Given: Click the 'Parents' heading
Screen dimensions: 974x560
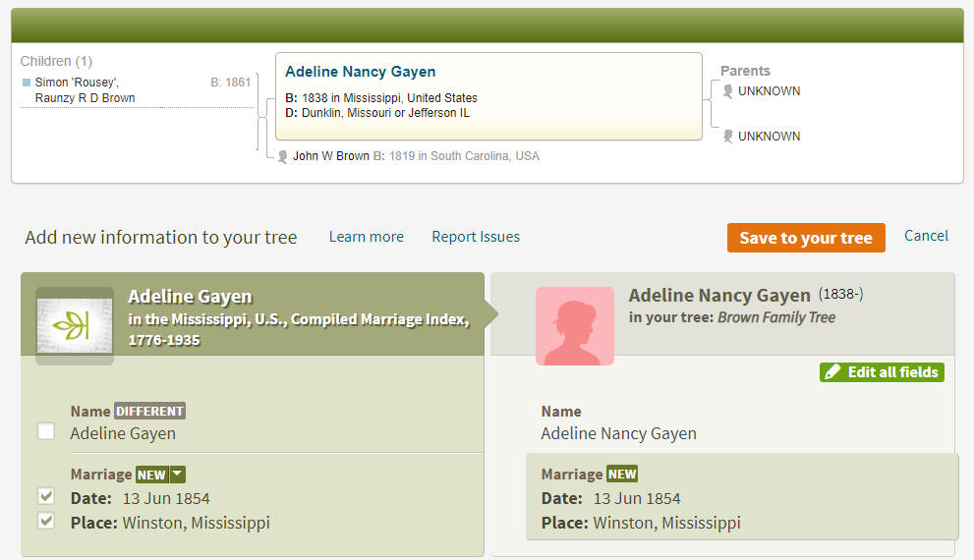Looking at the screenshot, I should click(745, 71).
